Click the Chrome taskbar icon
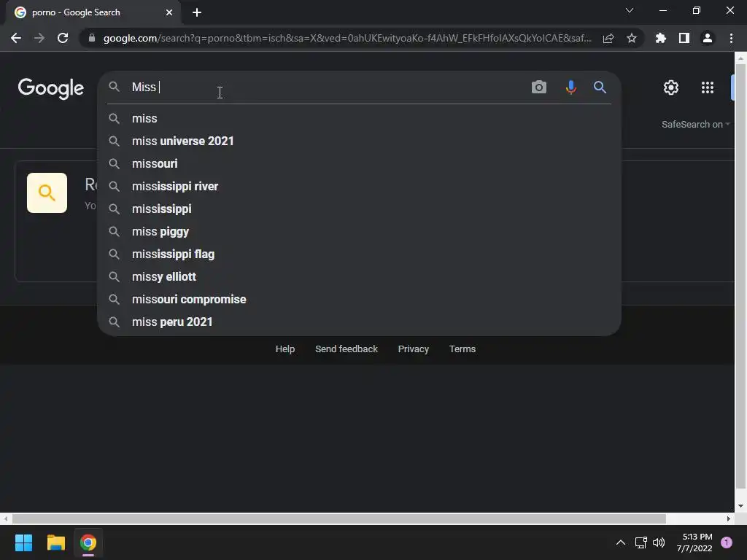The height and width of the screenshot is (560, 747). tap(88, 542)
